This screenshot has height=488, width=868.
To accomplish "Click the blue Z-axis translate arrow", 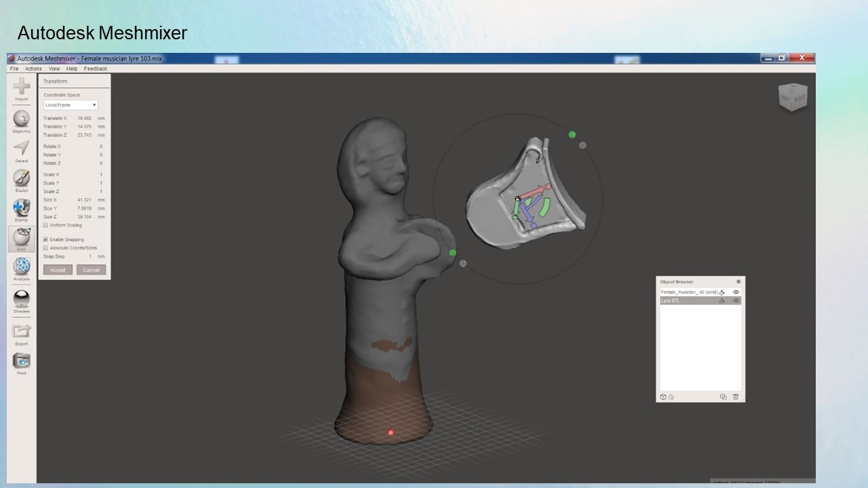I will [x=526, y=212].
